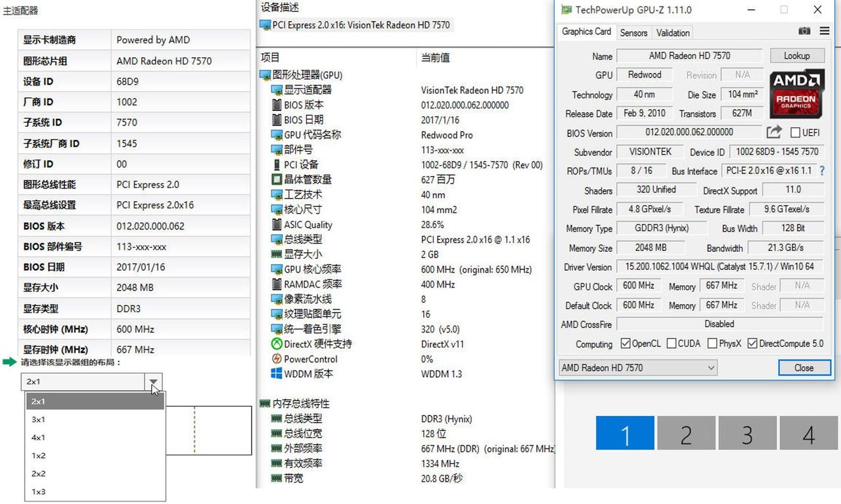
Task: Switch to the Sensors tab
Action: coord(633,33)
